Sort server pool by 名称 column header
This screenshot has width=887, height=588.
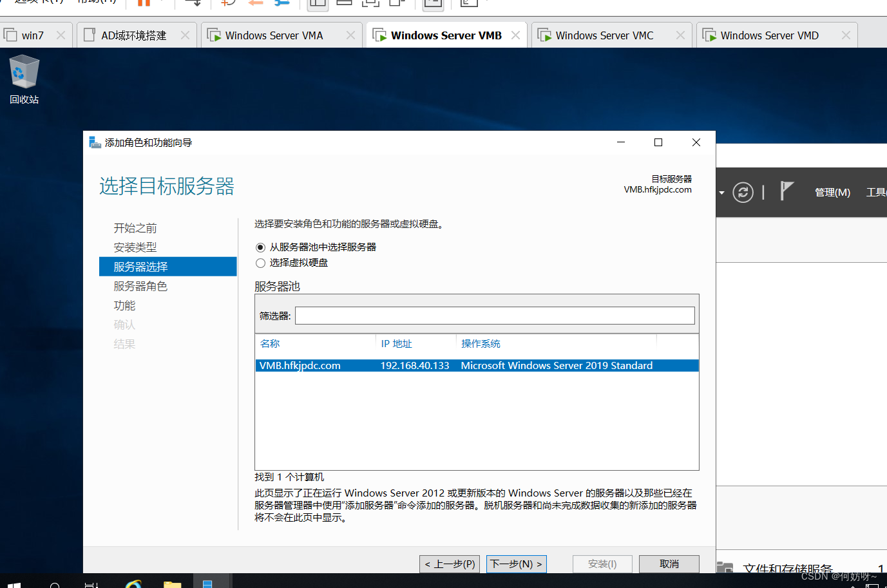270,344
